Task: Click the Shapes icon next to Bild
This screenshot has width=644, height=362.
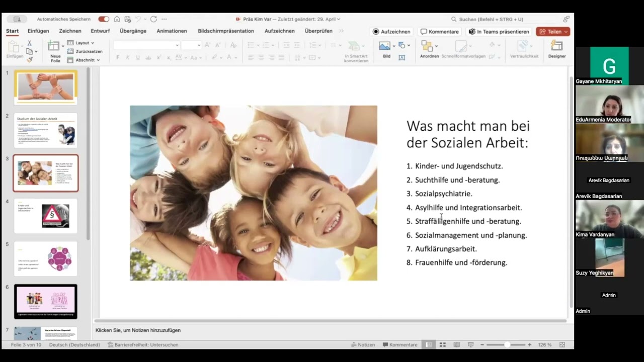Action: click(x=401, y=45)
